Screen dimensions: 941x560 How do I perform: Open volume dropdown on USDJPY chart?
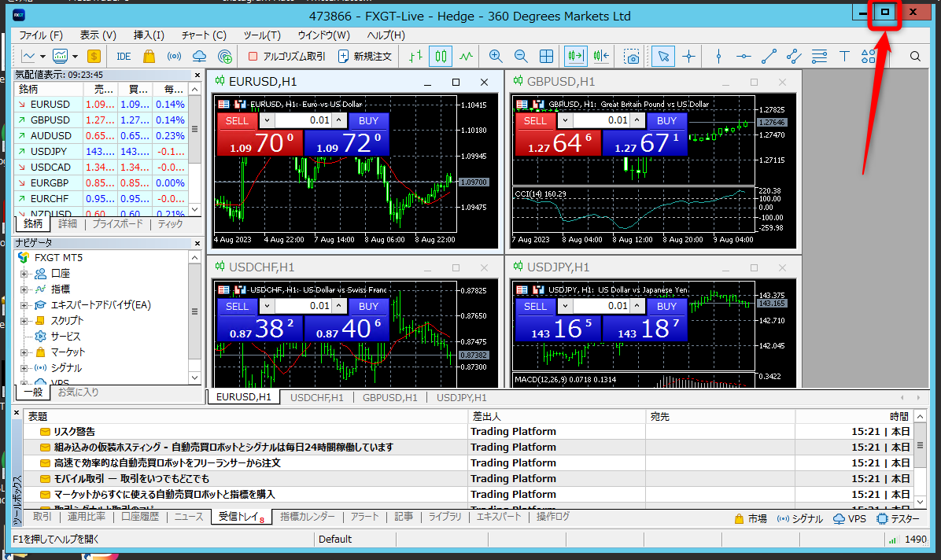point(565,306)
